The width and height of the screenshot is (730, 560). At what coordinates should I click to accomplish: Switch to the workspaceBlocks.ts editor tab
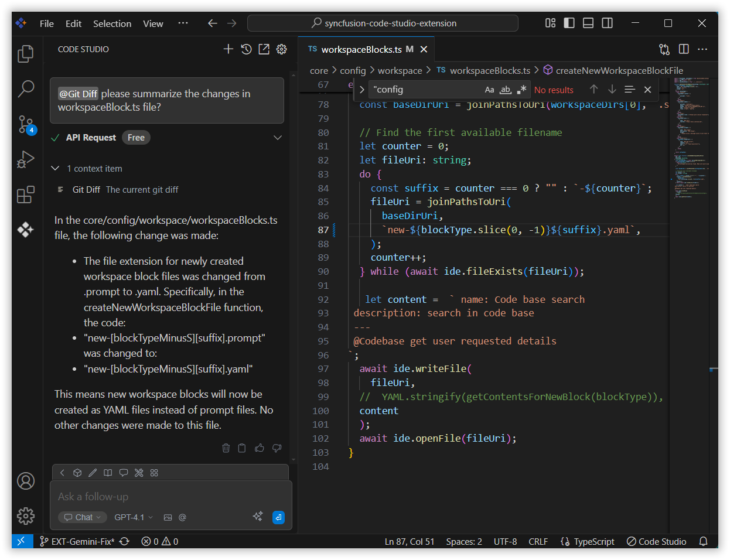click(x=360, y=49)
